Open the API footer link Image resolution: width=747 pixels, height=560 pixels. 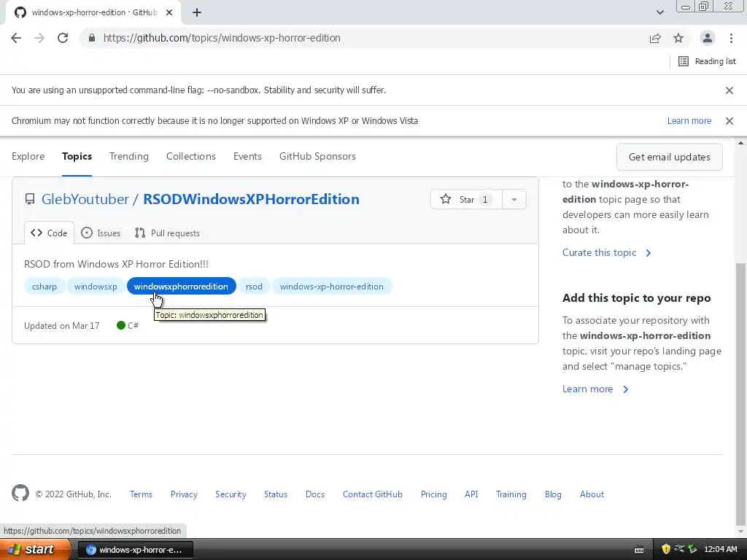(x=471, y=494)
